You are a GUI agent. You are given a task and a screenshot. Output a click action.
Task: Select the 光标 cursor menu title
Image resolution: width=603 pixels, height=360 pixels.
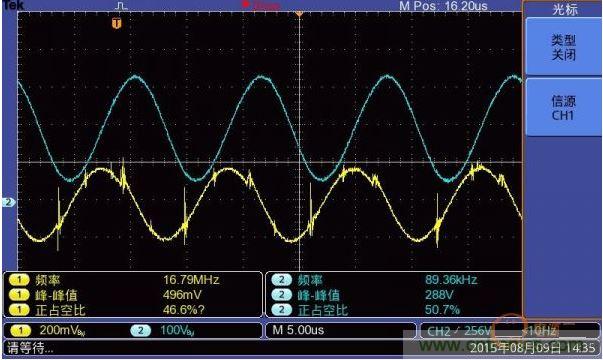click(x=565, y=9)
